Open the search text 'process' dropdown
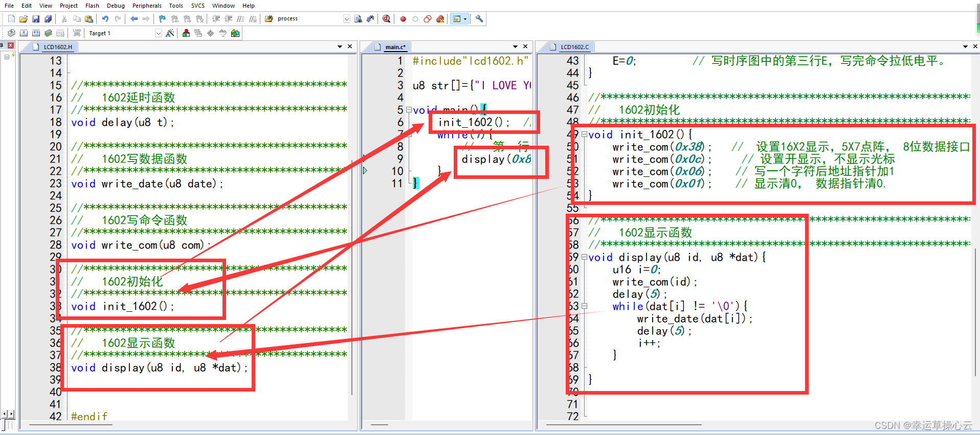This screenshot has height=435, width=980. (347, 19)
